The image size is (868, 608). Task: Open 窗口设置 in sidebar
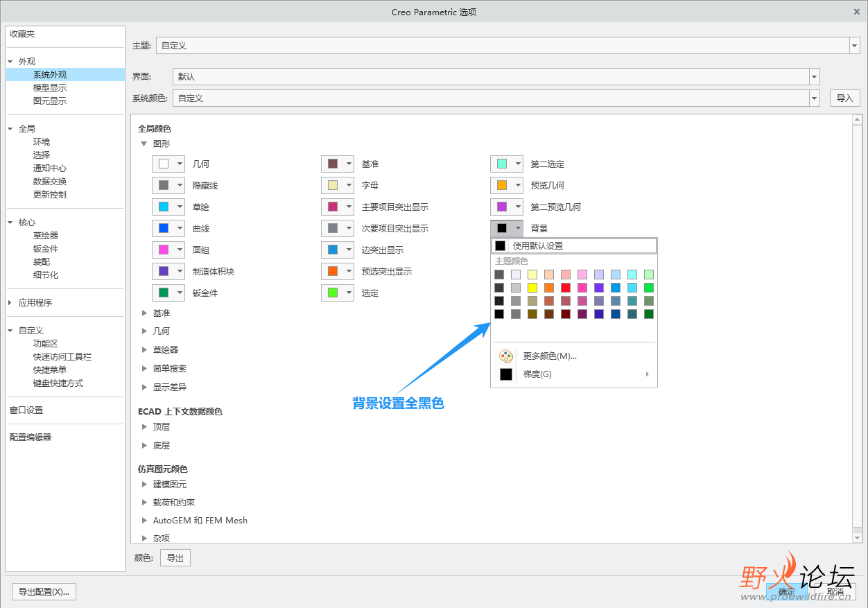(x=26, y=410)
